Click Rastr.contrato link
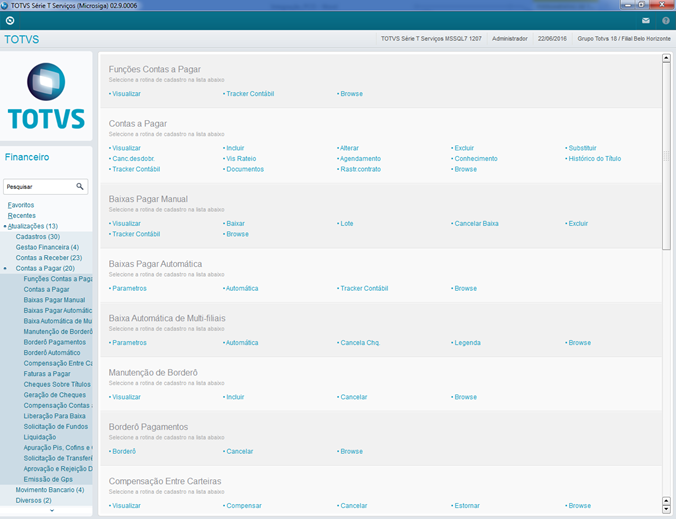Image resolution: width=676 pixels, height=519 pixels. (x=360, y=169)
